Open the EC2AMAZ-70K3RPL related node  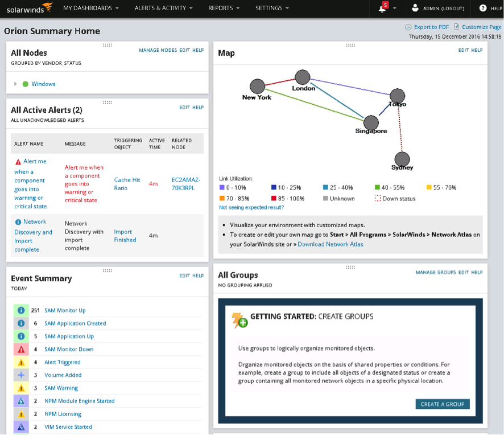click(x=186, y=184)
